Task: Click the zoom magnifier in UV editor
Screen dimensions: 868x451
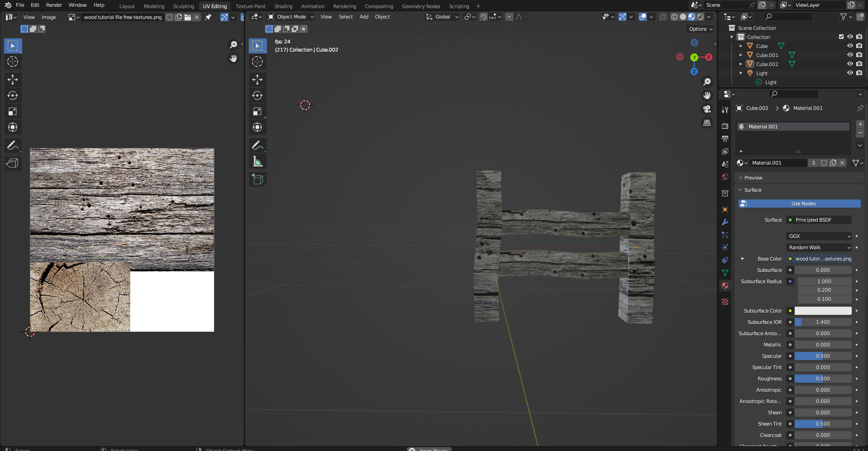Action: pyautogui.click(x=233, y=44)
